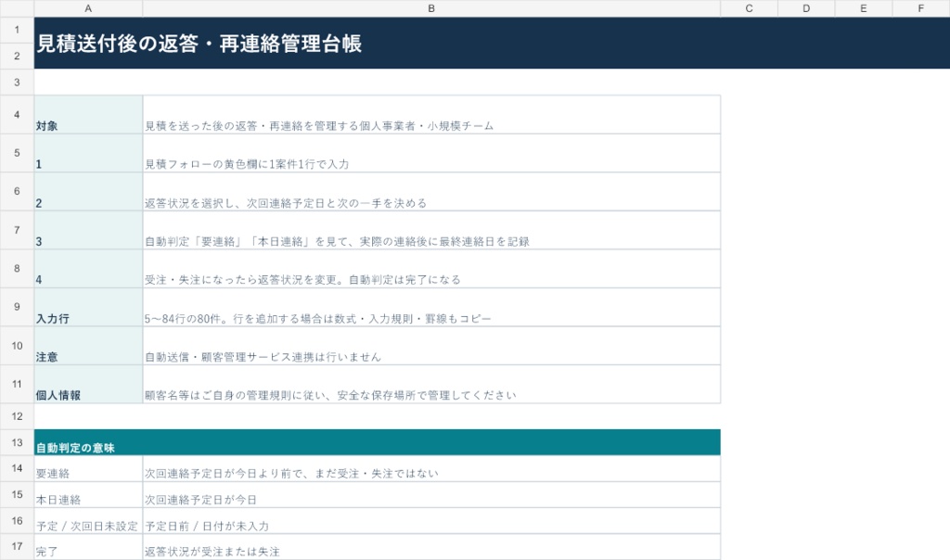Click the 対象 label cell
Viewport: 950px width, 560px height.
pyautogui.click(x=88, y=114)
